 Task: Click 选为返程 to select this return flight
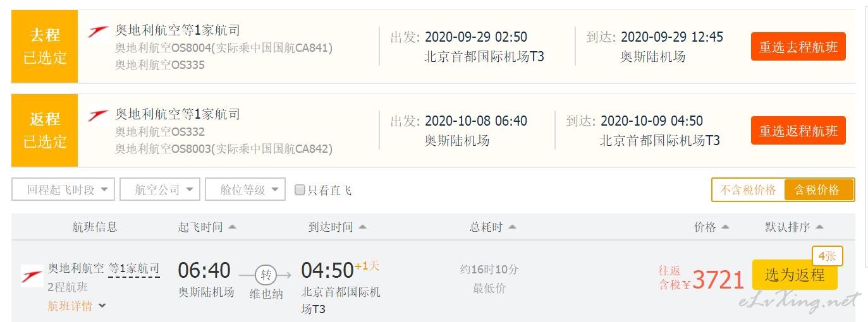pyautogui.click(x=795, y=275)
